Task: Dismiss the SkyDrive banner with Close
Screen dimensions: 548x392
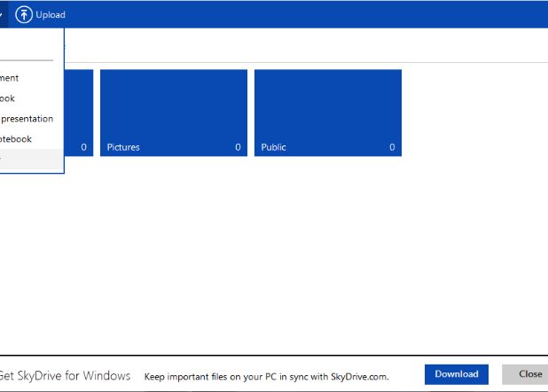Action: [x=529, y=374]
